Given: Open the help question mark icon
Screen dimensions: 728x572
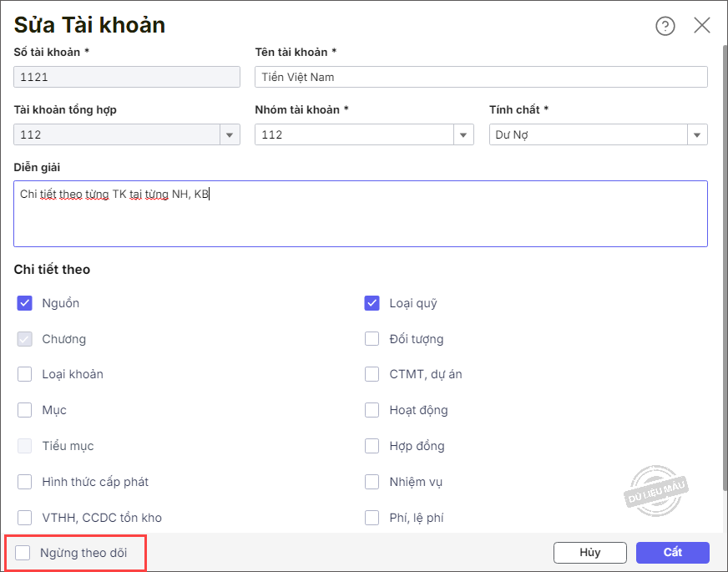Looking at the screenshot, I should pos(665,26).
